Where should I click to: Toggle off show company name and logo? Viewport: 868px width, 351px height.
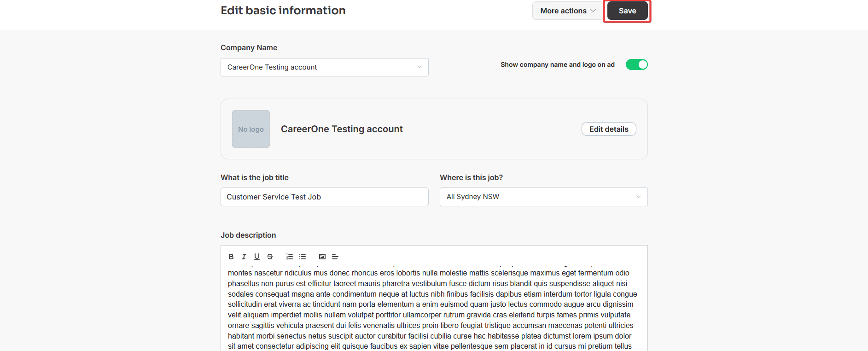[636, 64]
